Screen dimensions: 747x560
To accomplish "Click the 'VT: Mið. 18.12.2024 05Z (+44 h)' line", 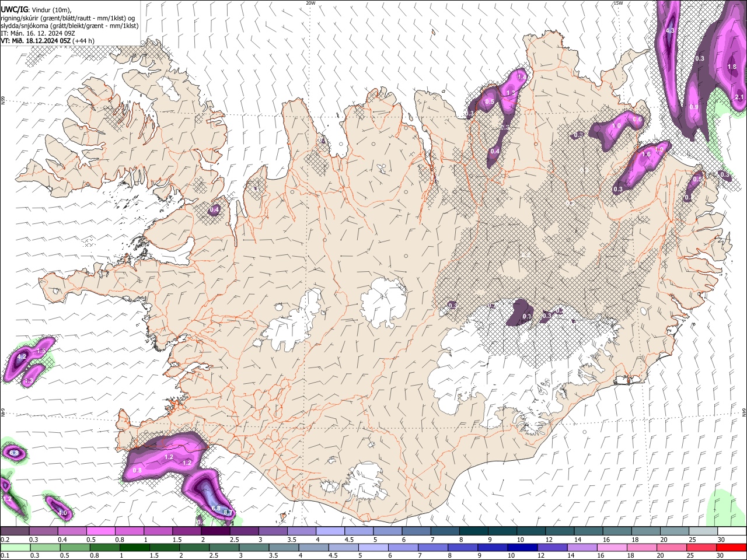I will tap(48, 41).
